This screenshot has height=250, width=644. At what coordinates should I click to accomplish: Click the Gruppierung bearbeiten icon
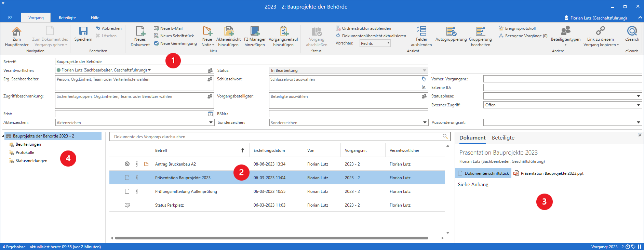pos(480,31)
